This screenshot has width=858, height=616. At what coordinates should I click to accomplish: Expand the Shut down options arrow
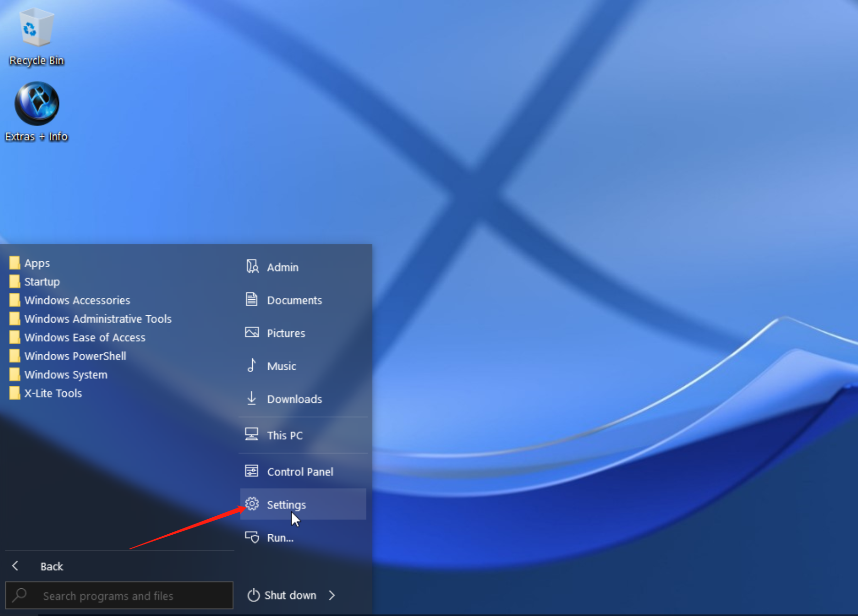pos(332,595)
